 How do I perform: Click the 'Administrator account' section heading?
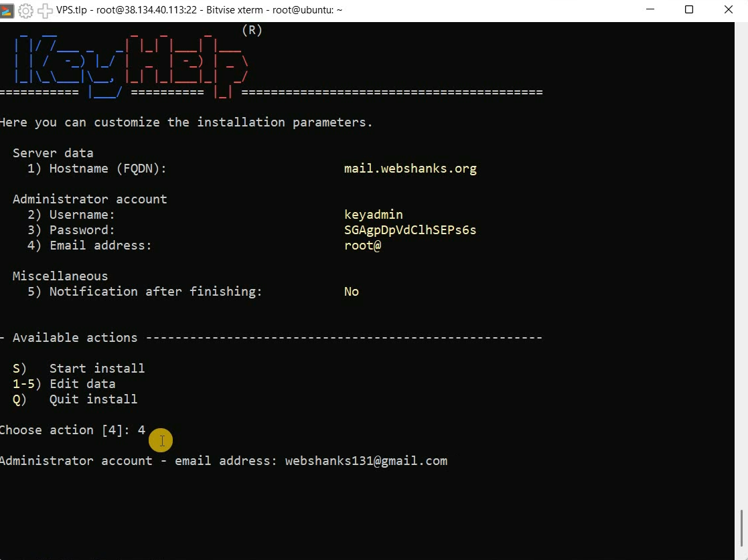[90, 199]
